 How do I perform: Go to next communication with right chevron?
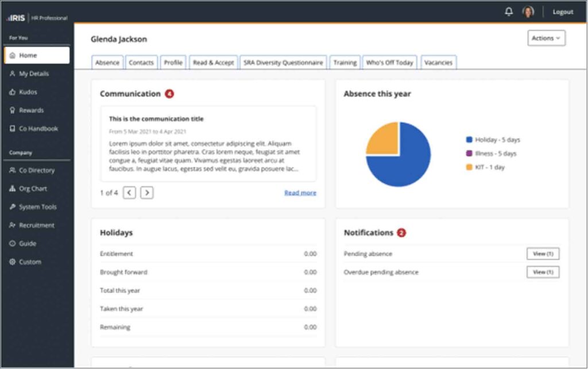coord(147,193)
